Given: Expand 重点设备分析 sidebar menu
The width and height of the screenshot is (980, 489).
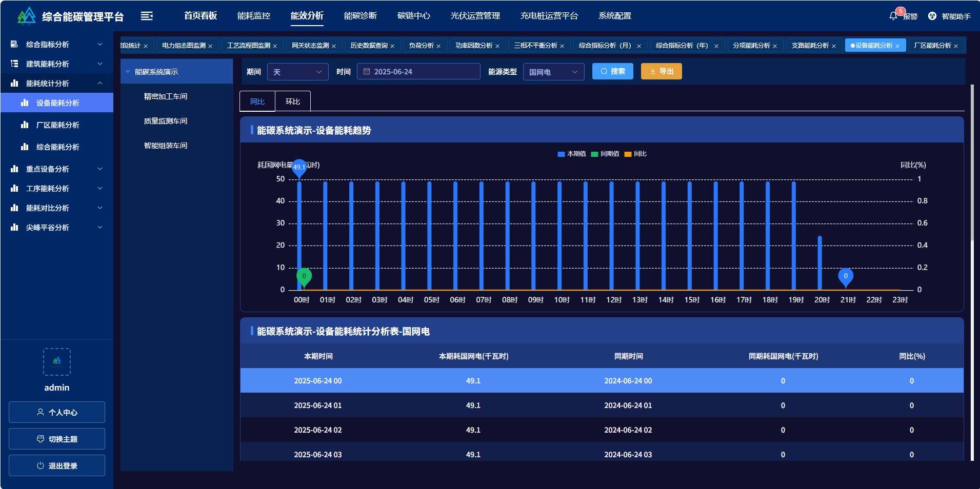Looking at the screenshot, I should coord(56,169).
